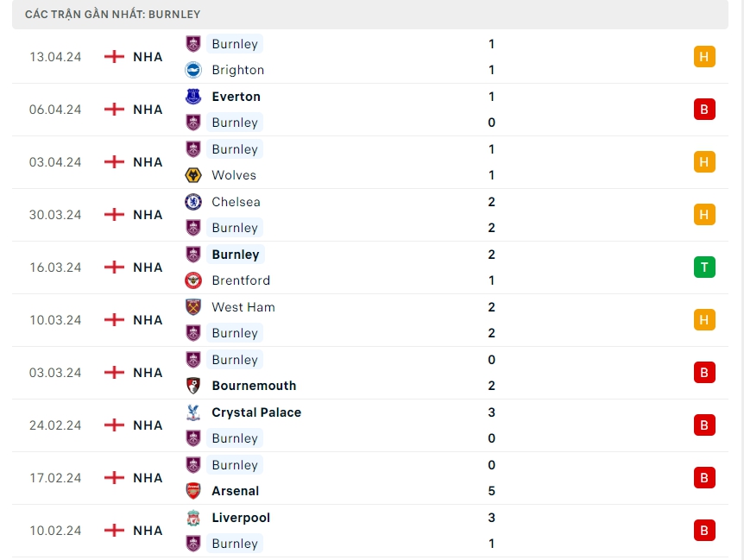Viewport: 744px width, 560px height.
Task: Open the Everton team link
Action: point(236,97)
